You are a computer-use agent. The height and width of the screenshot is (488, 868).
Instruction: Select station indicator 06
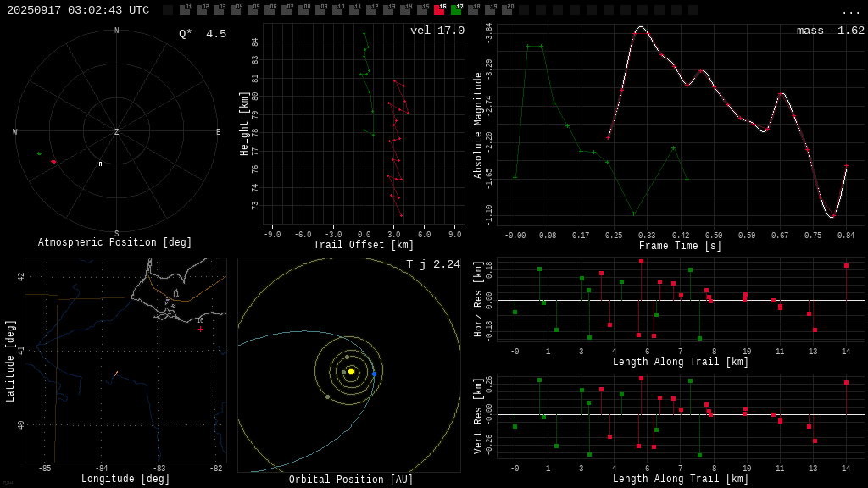[270, 9]
